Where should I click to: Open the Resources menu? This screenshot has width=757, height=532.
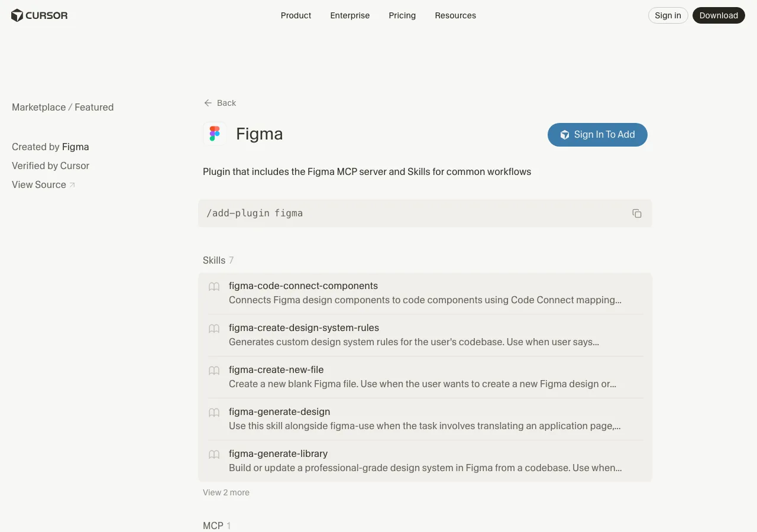(x=455, y=15)
